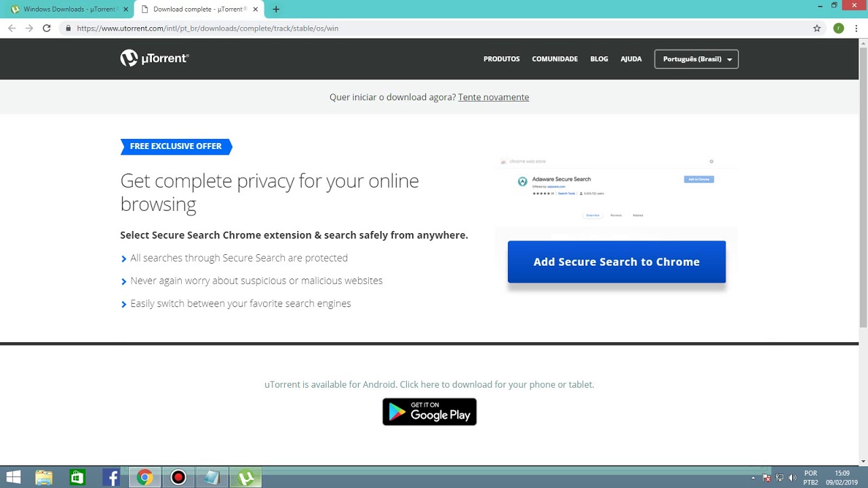Select the Download complete tab
The image size is (868, 488).
[x=198, y=9]
